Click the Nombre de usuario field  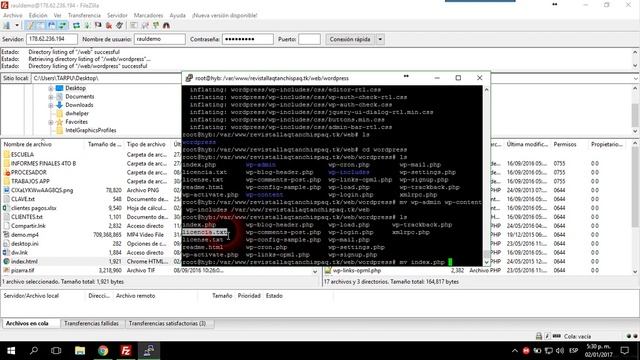(160, 39)
